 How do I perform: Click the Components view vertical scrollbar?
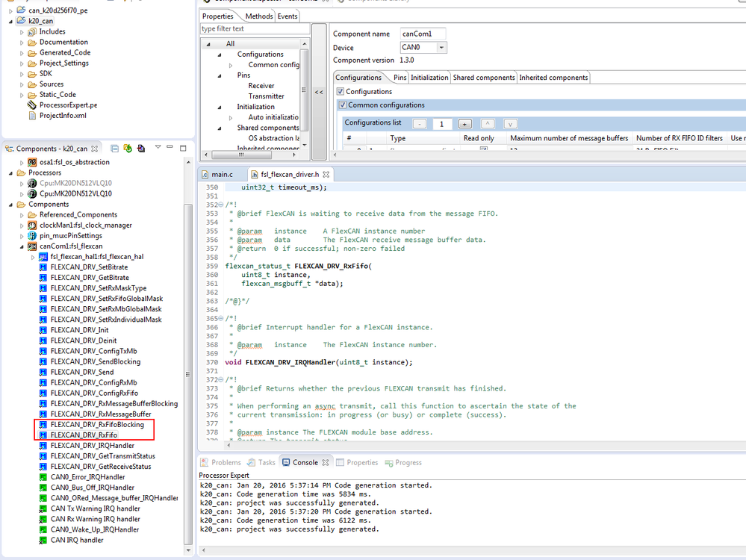coord(188,374)
